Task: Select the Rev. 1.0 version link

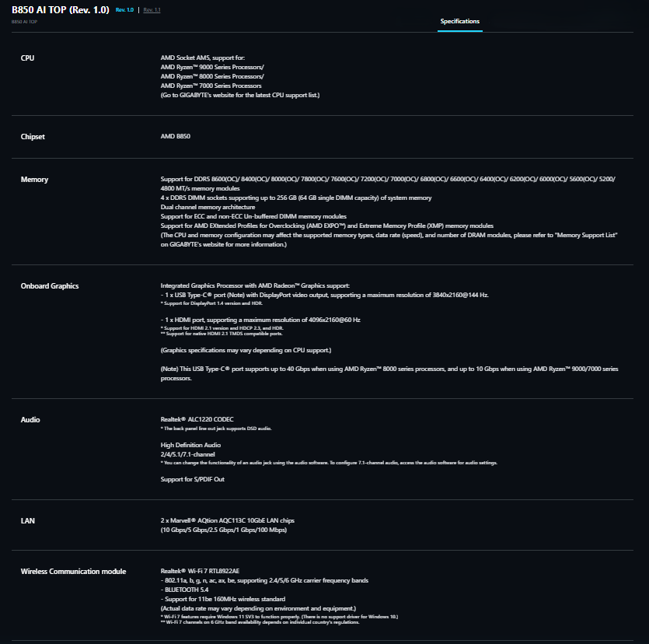Action: pos(124,10)
